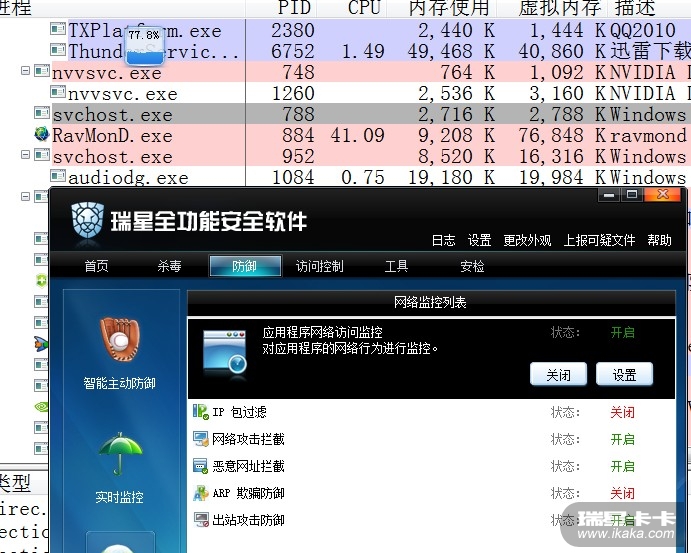The image size is (691, 553).
Task: Close the Rising security window
Action: [x=663, y=195]
